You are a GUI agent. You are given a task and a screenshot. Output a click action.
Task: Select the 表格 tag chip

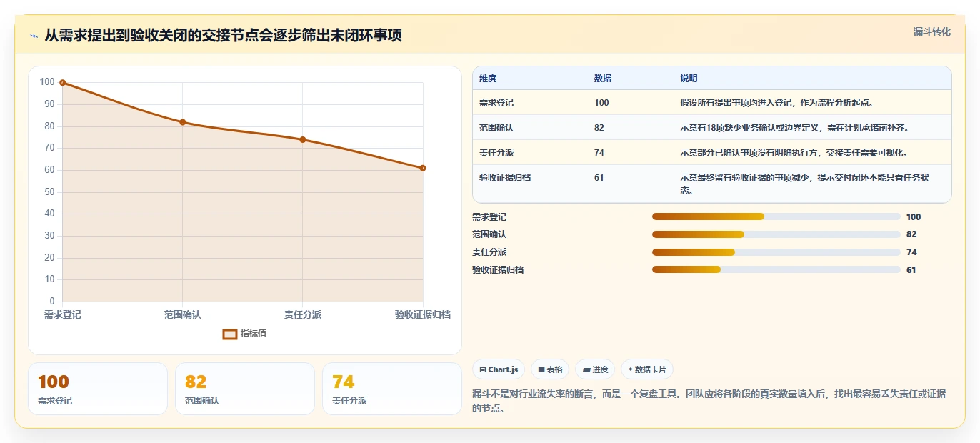(550, 369)
